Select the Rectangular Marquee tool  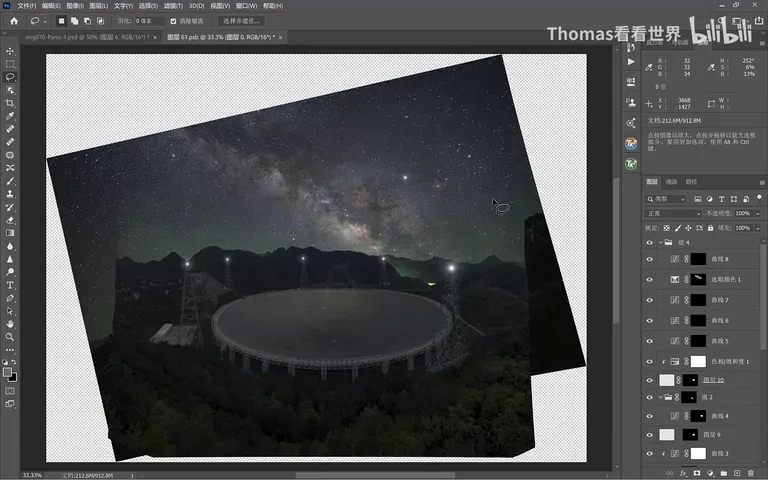10,64
